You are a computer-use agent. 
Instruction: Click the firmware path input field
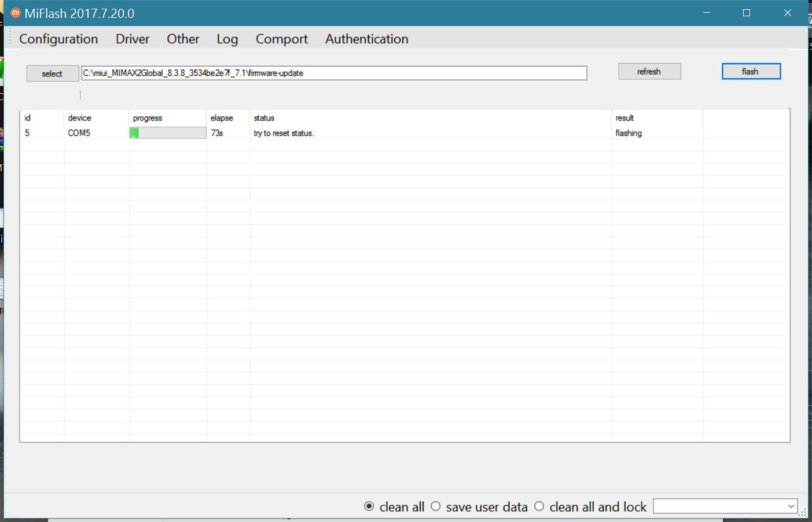(334, 73)
